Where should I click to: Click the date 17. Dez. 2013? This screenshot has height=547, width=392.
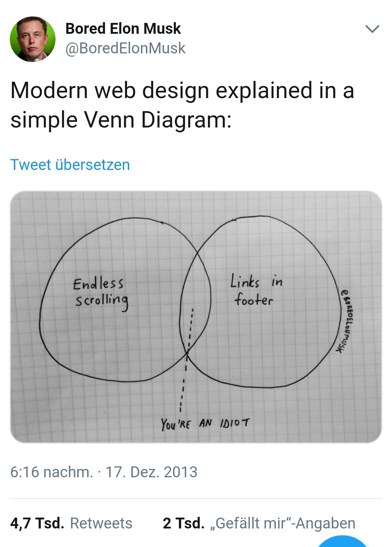click(151, 472)
